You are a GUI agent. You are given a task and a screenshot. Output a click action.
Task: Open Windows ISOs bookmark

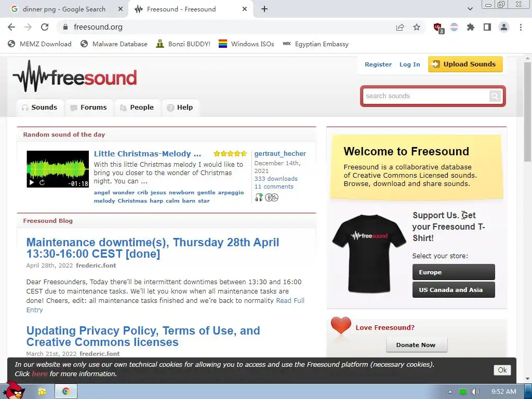[246, 44]
